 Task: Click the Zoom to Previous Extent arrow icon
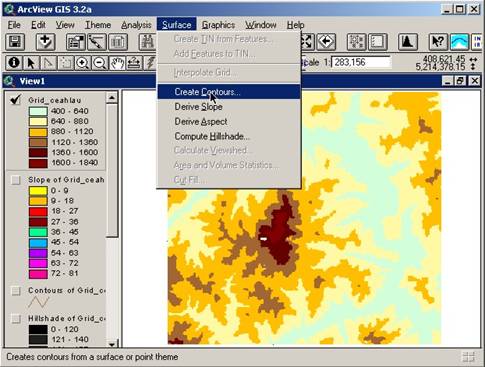[326, 42]
